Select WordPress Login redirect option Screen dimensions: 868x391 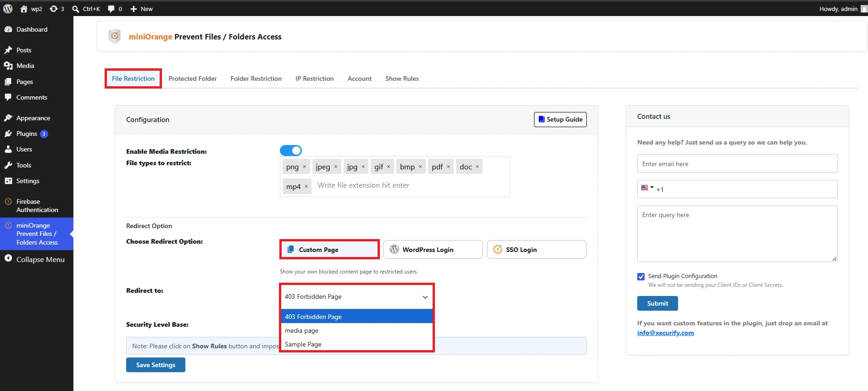pos(433,249)
